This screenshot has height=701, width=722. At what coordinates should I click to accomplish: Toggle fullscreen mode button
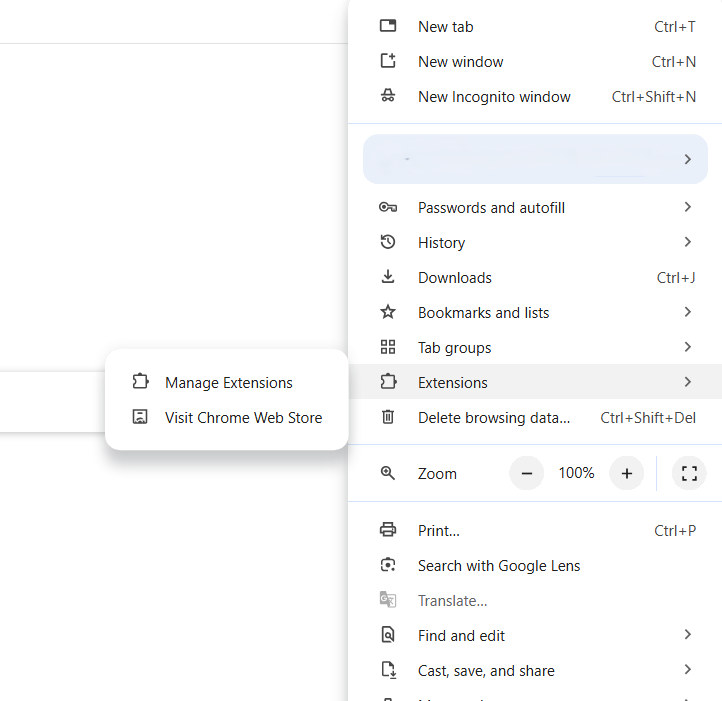coord(688,474)
